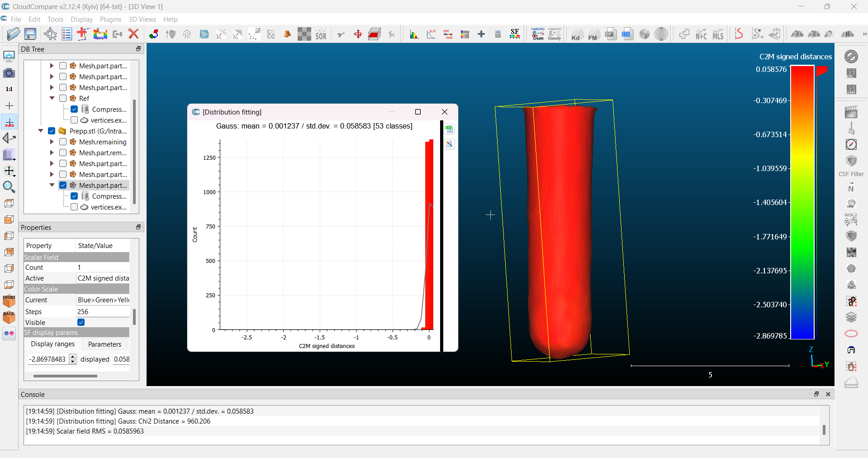Click the minimum displayed value field -2.86978483
868x458 pixels.
pyautogui.click(x=48, y=359)
